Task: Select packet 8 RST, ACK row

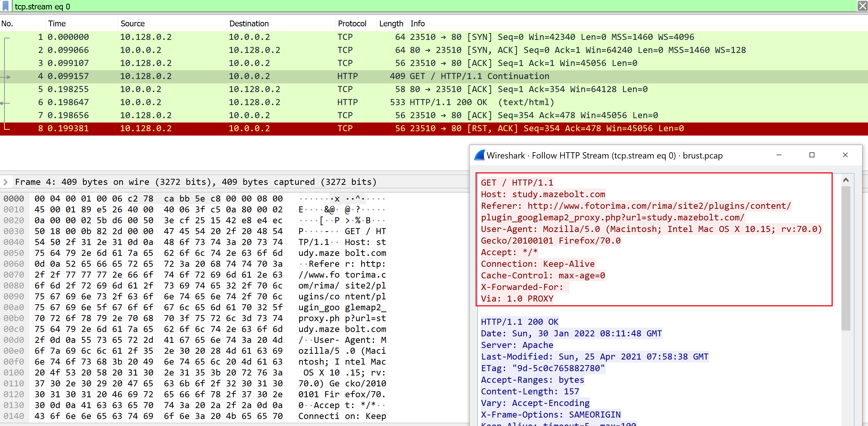Action: coord(434,128)
